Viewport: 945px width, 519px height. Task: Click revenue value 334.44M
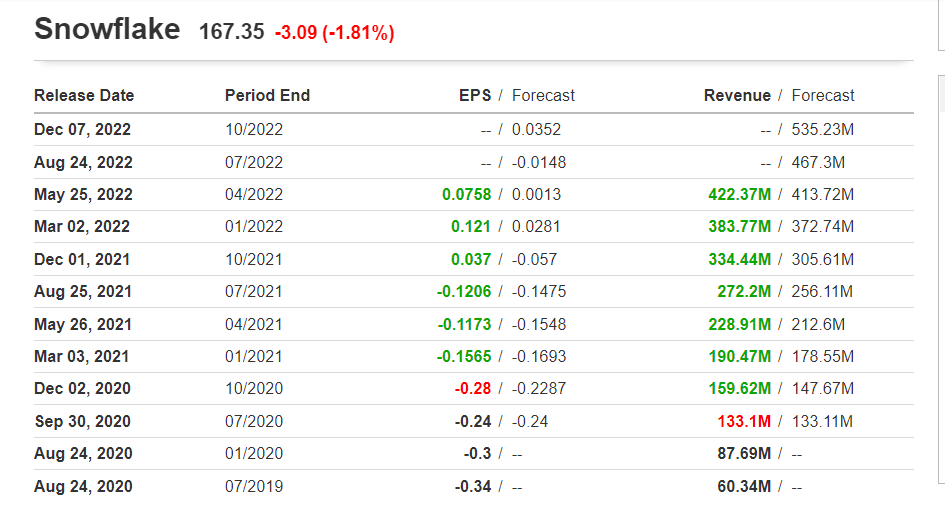tap(739, 260)
